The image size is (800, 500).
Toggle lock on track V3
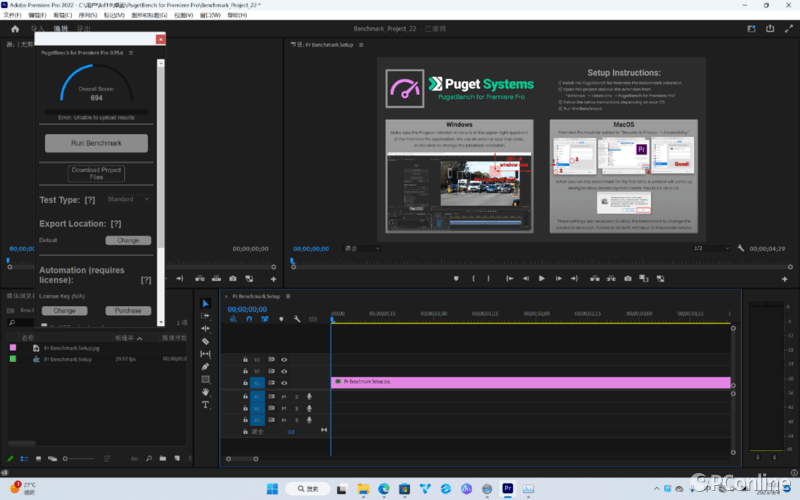tap(246, 359)
